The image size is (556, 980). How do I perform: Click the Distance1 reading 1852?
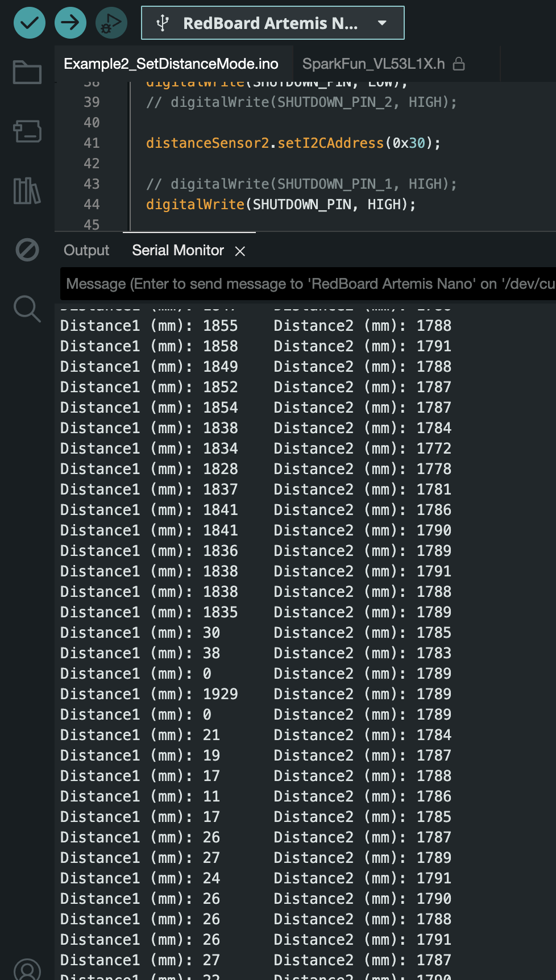pos(221,387)
